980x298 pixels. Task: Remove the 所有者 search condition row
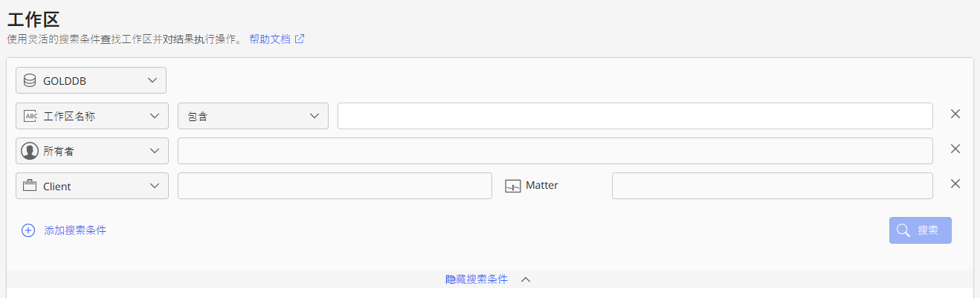tap(955, 149)
